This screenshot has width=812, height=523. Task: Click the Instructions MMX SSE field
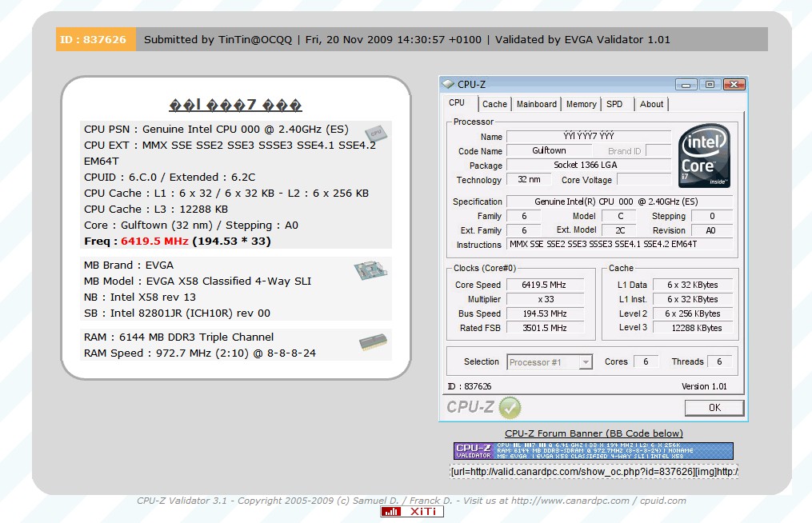tap(619, 245)
